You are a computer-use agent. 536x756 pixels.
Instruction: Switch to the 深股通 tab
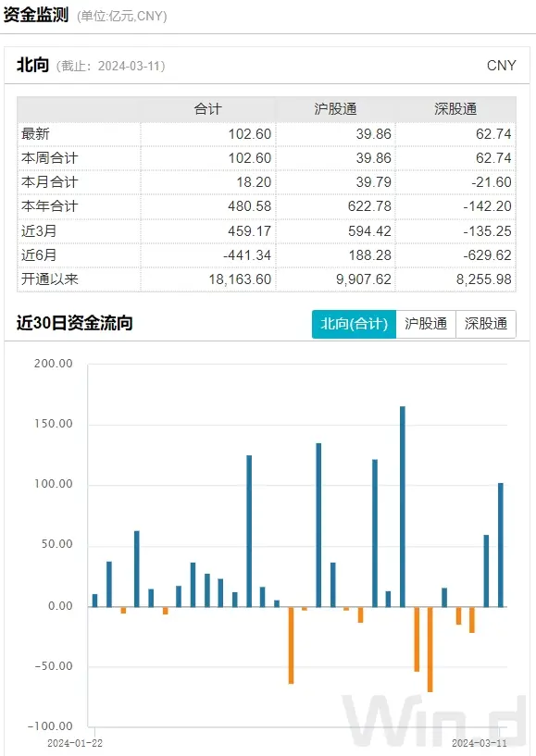(x=486, y=324)
